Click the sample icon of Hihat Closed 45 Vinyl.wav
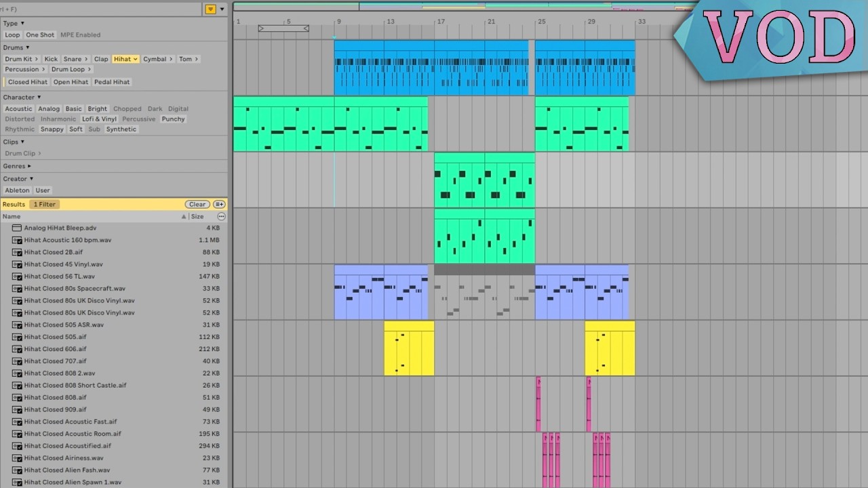This screenshot has height=488, width=868. (17, 264)
